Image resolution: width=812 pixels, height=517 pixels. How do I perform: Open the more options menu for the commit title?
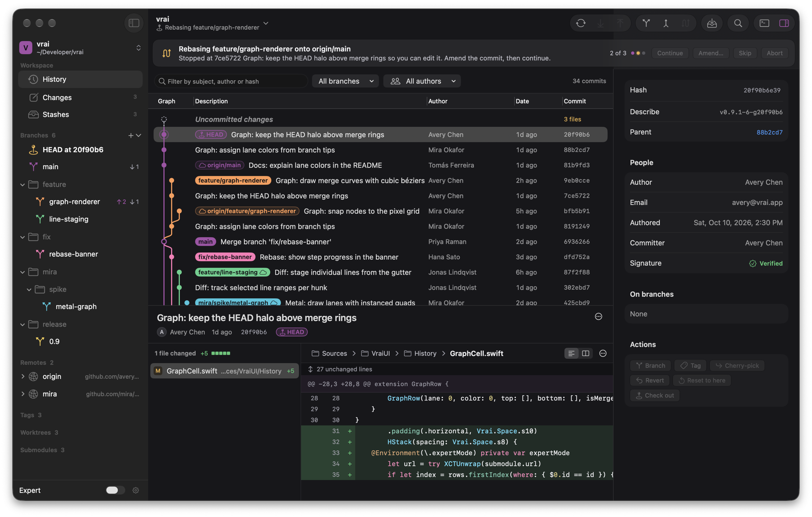coord(599,317)
